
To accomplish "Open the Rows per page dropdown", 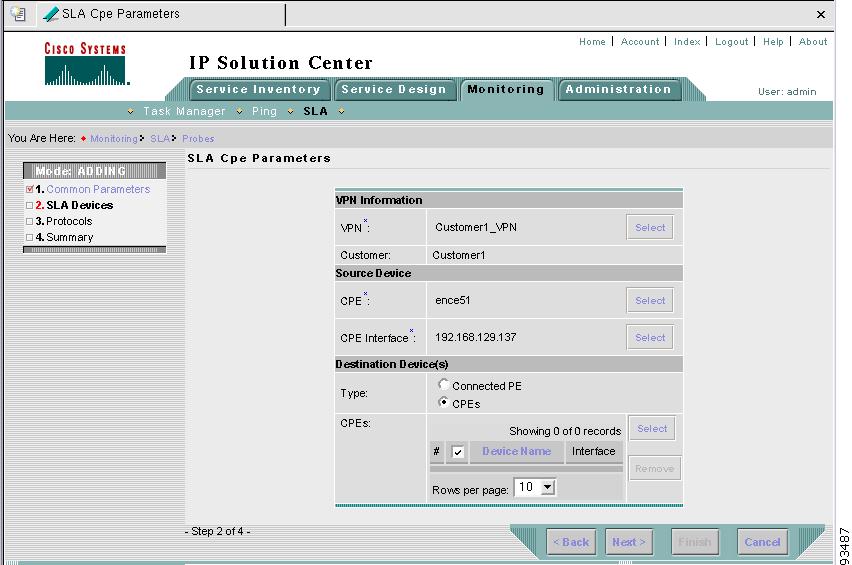I will pyautogui.click(x=535, y=487).
